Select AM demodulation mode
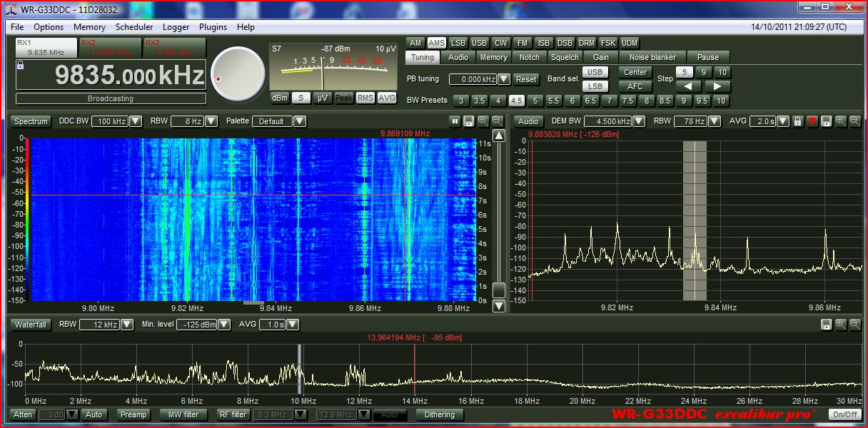The width and height of the screenshot is (868, 428). click(x=415, y=43)
